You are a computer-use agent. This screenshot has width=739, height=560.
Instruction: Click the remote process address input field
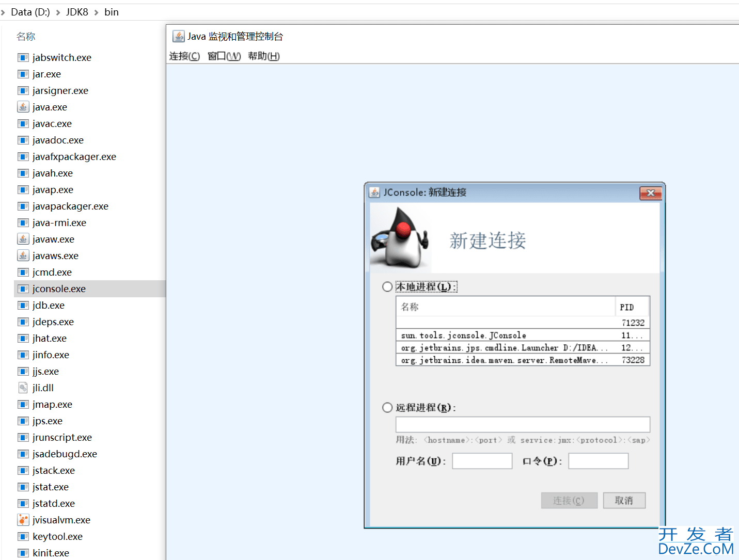(523, 424)
